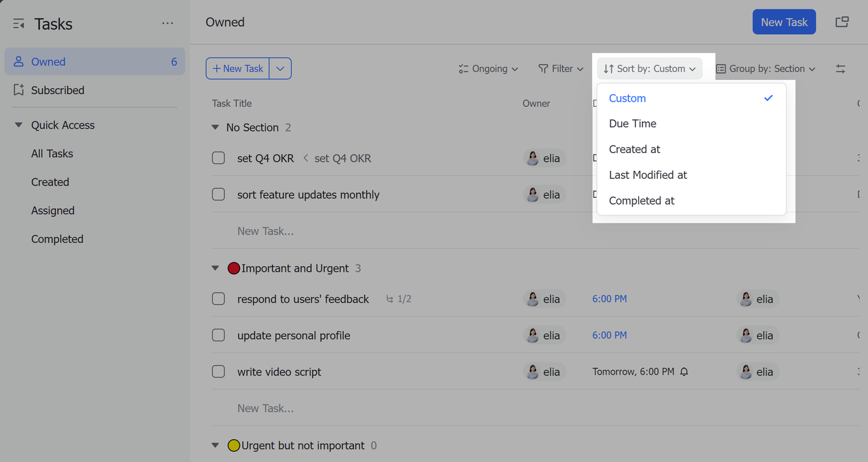Screen dimensions: 868x462
Task: Collapse the Tasks sidebar icon
Action: (x=19, y=24)
